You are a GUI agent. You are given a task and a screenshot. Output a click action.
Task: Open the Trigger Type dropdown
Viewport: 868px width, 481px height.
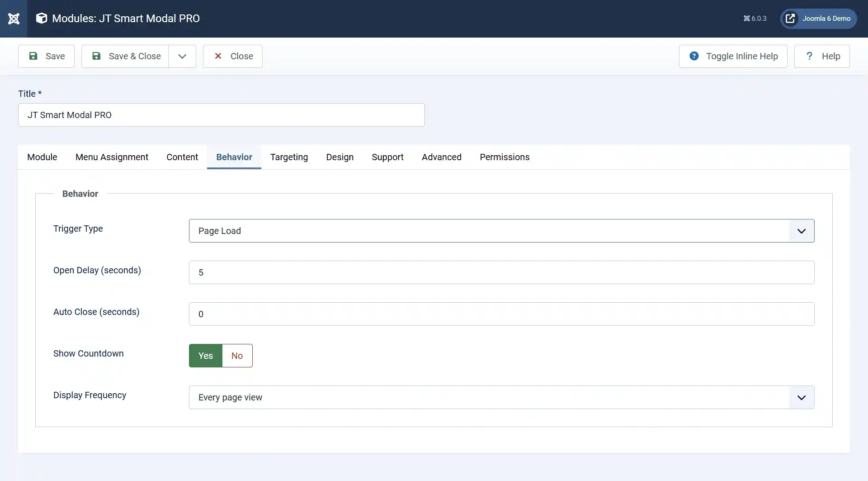point(502,231)
